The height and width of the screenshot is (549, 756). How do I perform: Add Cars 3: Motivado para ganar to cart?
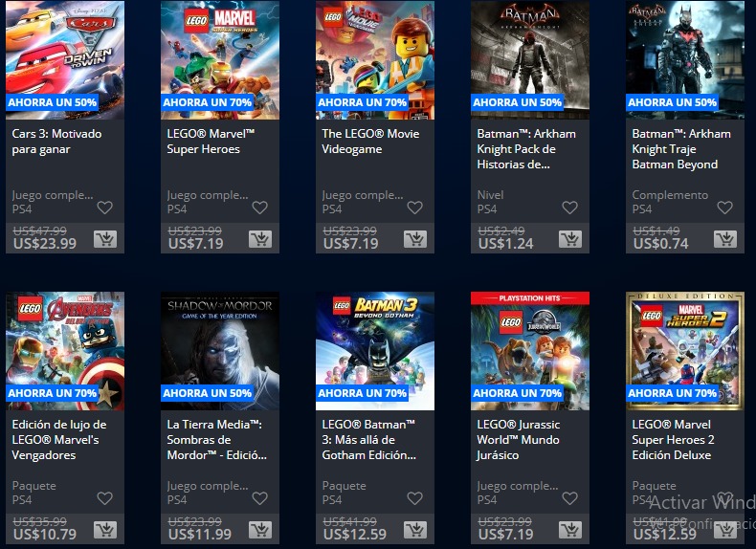(105, 239)
